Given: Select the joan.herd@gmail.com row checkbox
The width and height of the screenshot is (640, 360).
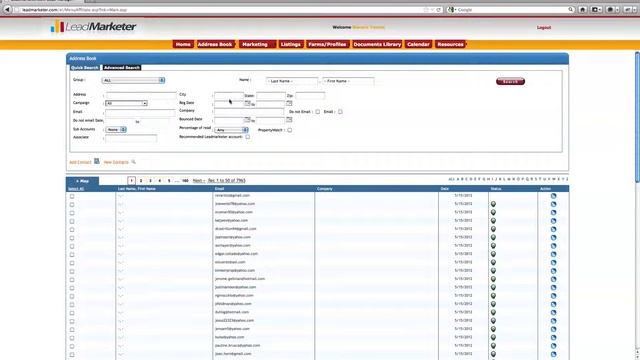Looking at the screenshot, I should coord(72,355).
